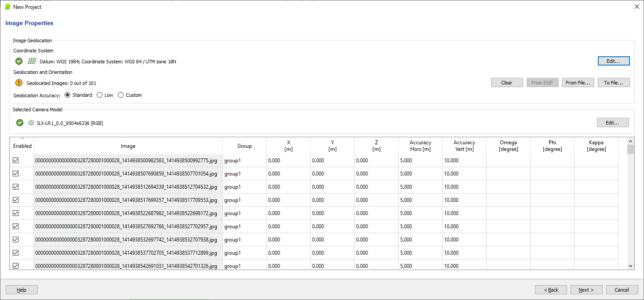Screen dimensions: 644x300
Task: Disable the image ending in 1414938512704532.jpg
Action: (16, 187)
